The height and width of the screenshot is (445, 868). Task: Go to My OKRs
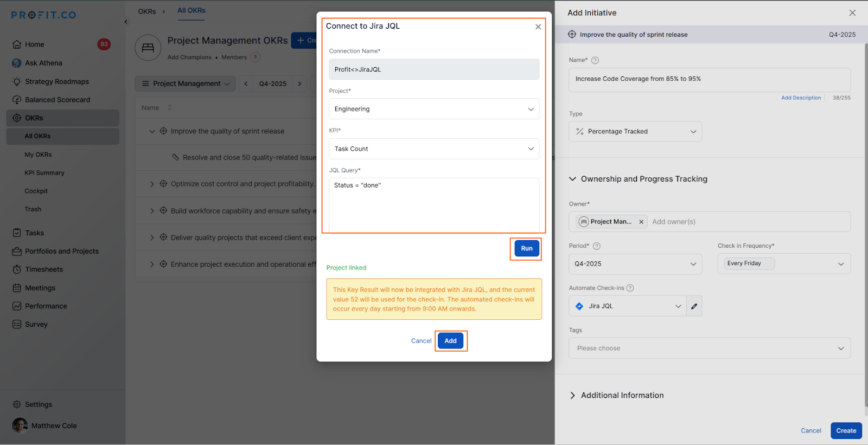(x=38, y=154)
